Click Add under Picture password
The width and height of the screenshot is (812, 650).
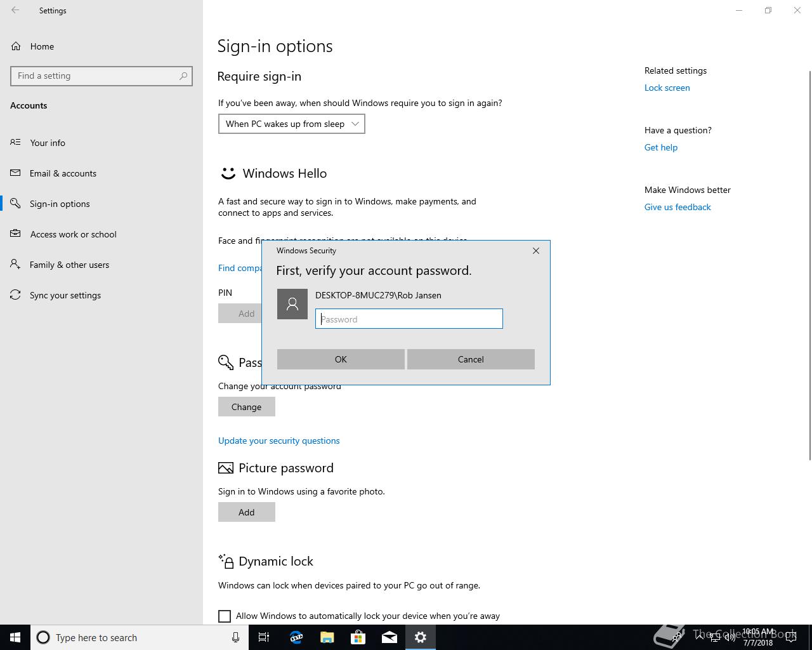click(247, 512)
